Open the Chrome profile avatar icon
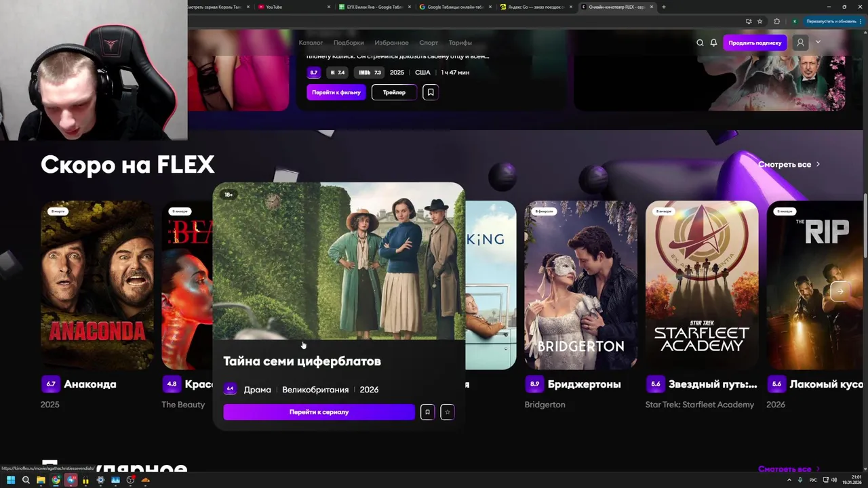 click(x=795, y=21)
